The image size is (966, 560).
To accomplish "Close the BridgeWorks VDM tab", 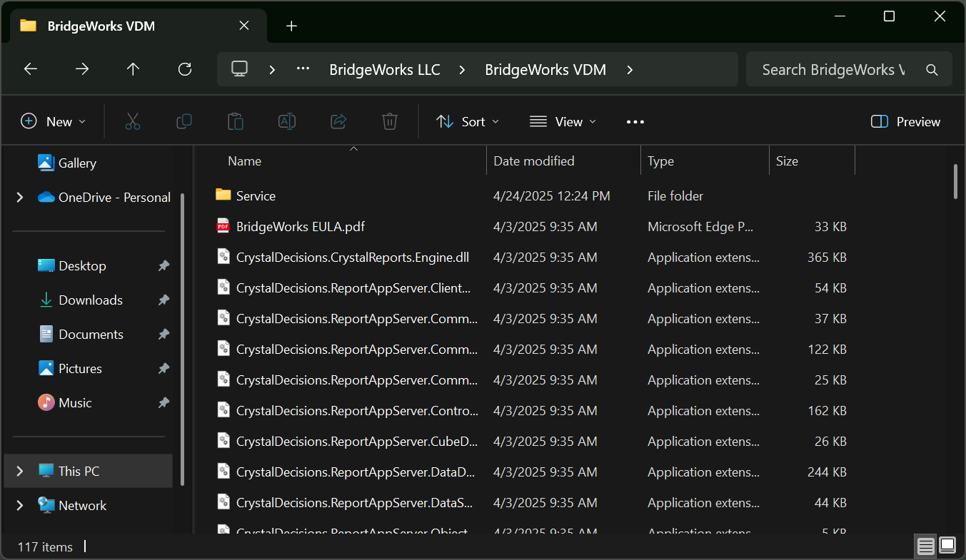I will click(x=244, y=26).
